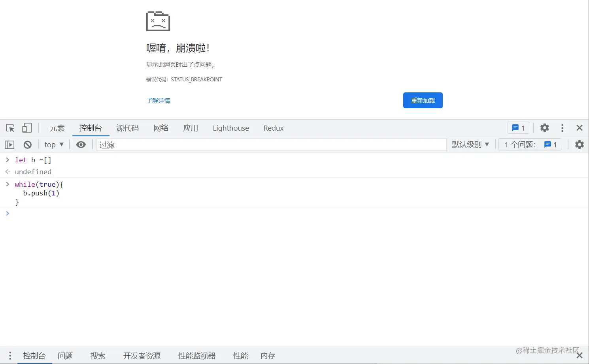
Task: Open the top JavaScript context dropdown
Action: pos(54,145)
